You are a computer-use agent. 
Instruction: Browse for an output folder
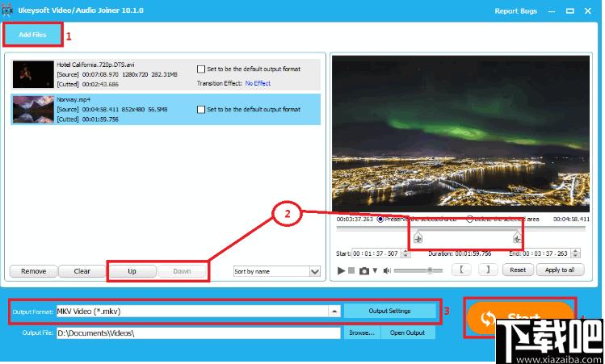(362, 333)
